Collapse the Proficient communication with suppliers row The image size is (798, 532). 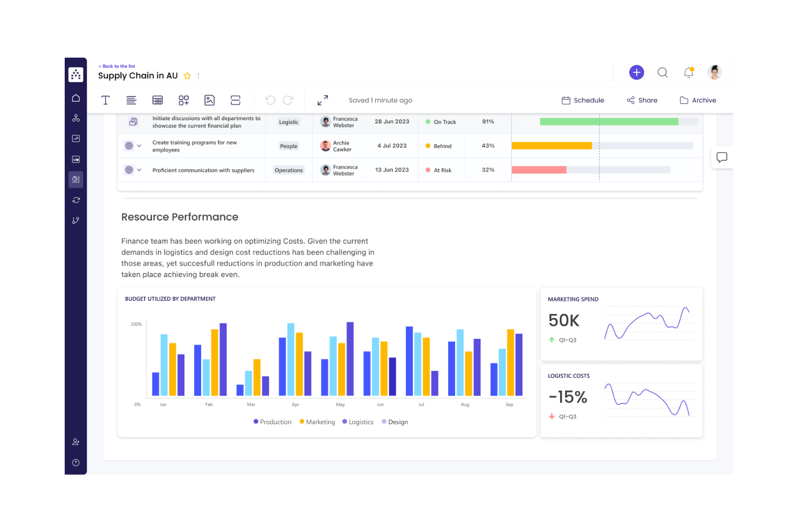pos(140,169)
